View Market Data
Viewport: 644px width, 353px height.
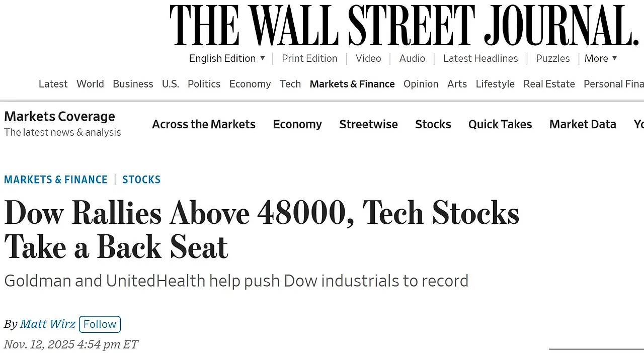pyautogui.click(x=583, y=124)
